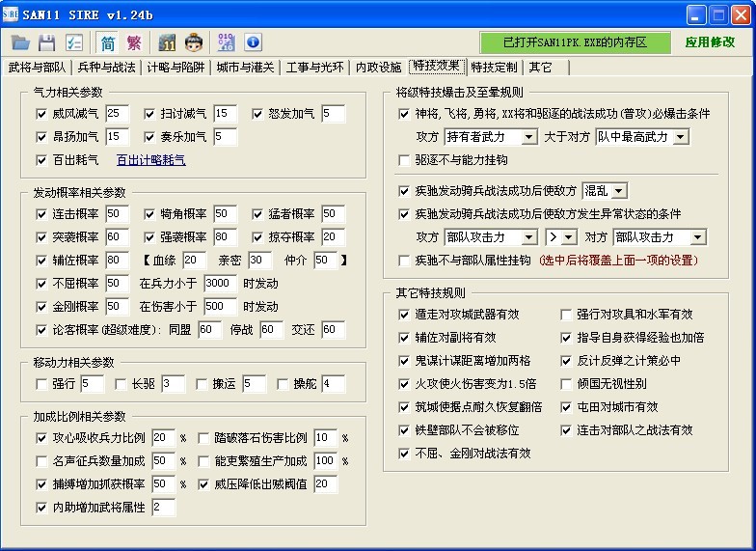Viewport: 756px width, 551px height.
Task: Switch to Traditional Chinese (繁) icon
Action: click(x=134, y=42)
